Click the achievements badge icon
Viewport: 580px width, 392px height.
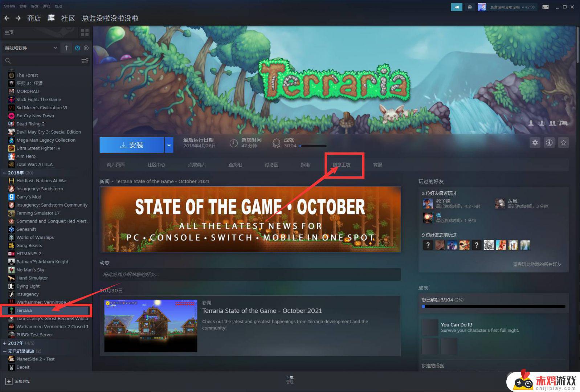pos(276,143)
